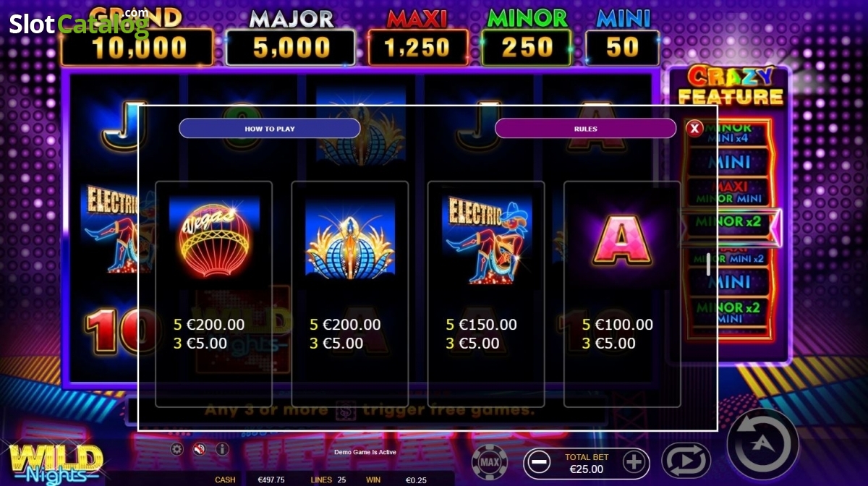
Task: Click the MINI 50 jackpot display
Action: pyautogui.click(x=622, y=38)
